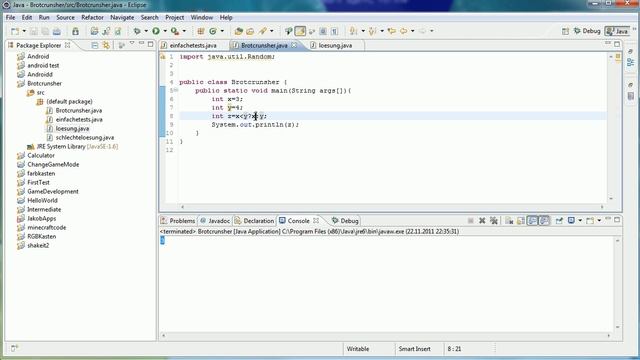Switch to the Problems tab
Image resolution: width=640 pixels, height=360 pixels.
(x=178, y=220)
